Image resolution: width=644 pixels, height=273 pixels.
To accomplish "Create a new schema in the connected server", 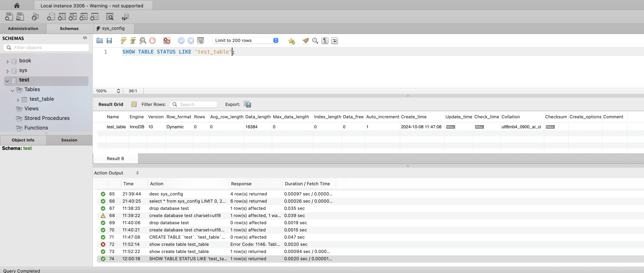I will tap(51, 16).
